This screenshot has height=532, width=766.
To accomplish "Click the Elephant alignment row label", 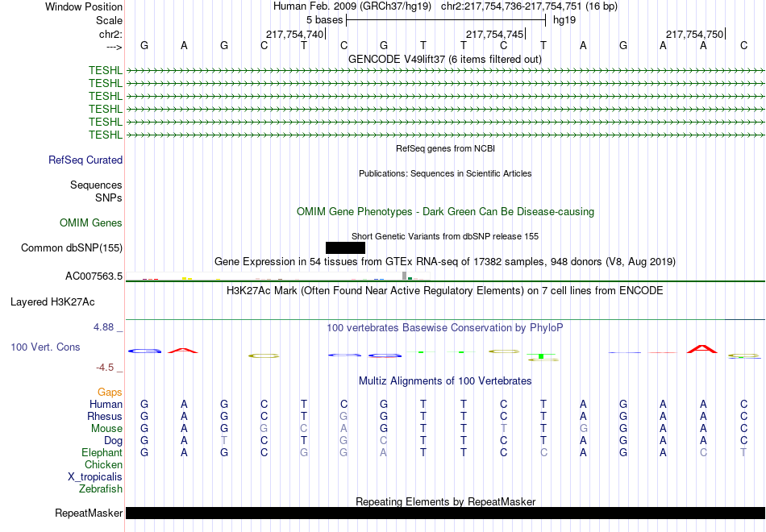I will coord(102,452).
